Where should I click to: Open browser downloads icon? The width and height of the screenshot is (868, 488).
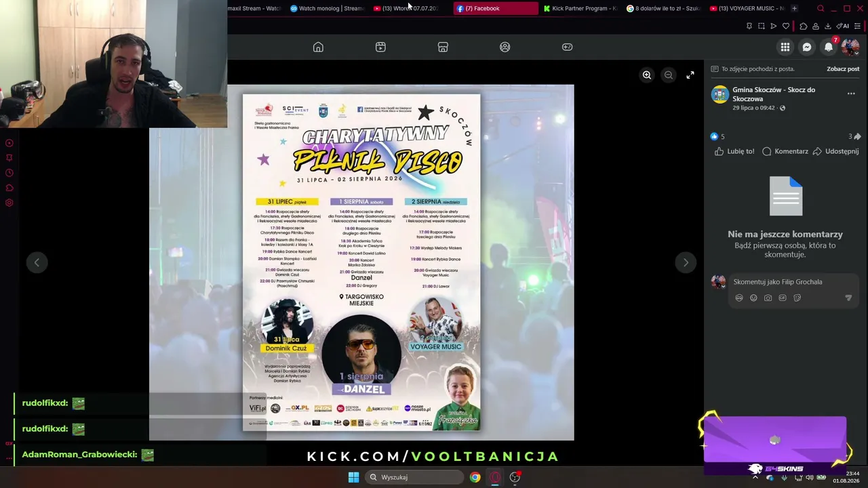pyautogui.click(x=828, y=26)
